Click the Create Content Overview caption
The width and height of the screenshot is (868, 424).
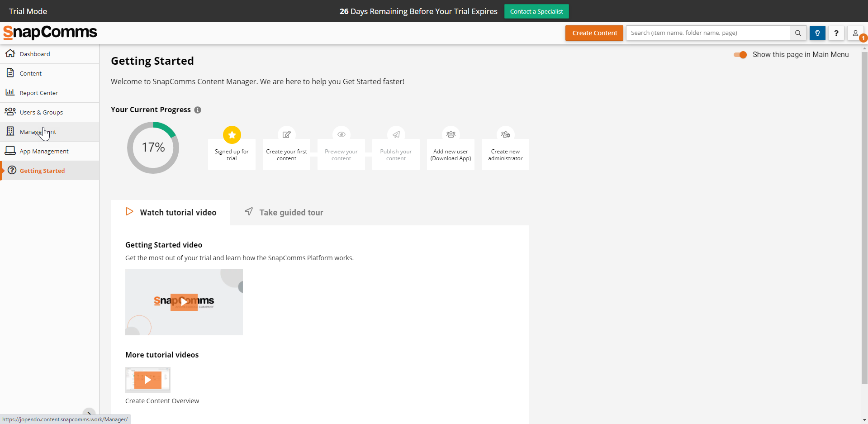(x=162, y=401)
